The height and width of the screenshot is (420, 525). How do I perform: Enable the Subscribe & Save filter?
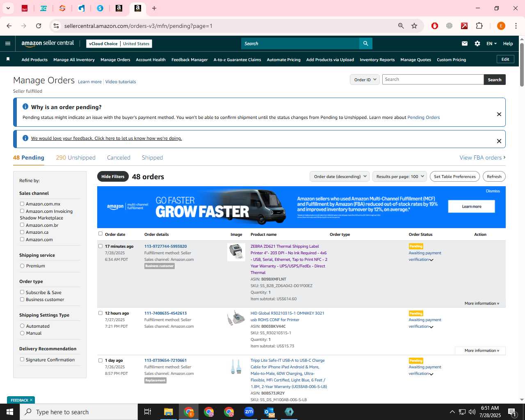coord(22,292)
